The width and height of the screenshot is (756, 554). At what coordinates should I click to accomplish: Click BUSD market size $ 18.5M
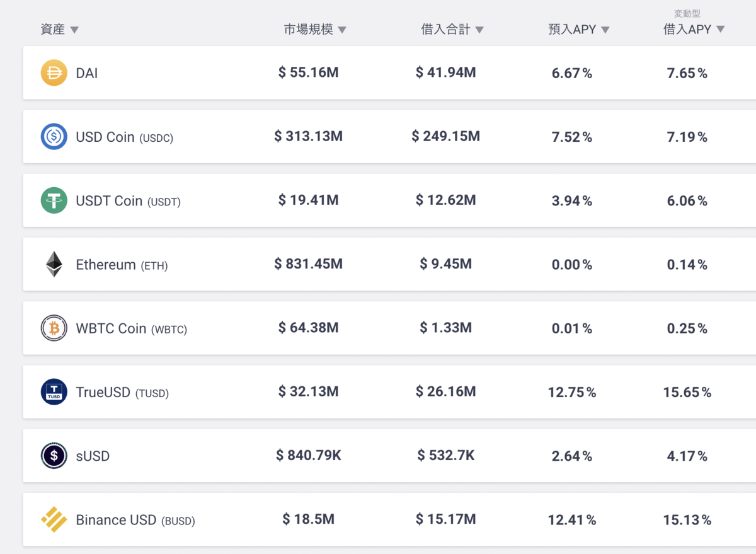coord(309,519)
